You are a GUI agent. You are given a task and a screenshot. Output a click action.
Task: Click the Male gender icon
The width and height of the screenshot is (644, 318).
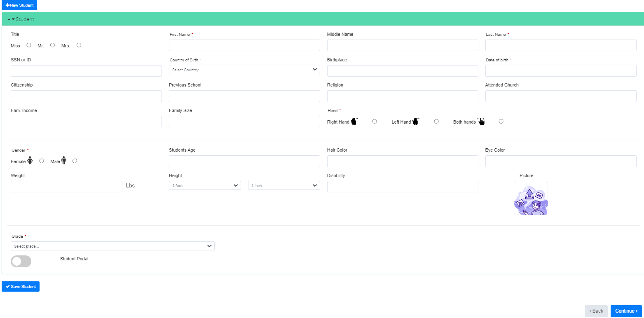64,161
